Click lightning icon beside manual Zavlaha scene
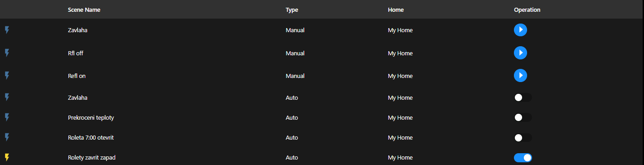 [x=7, y=30]
